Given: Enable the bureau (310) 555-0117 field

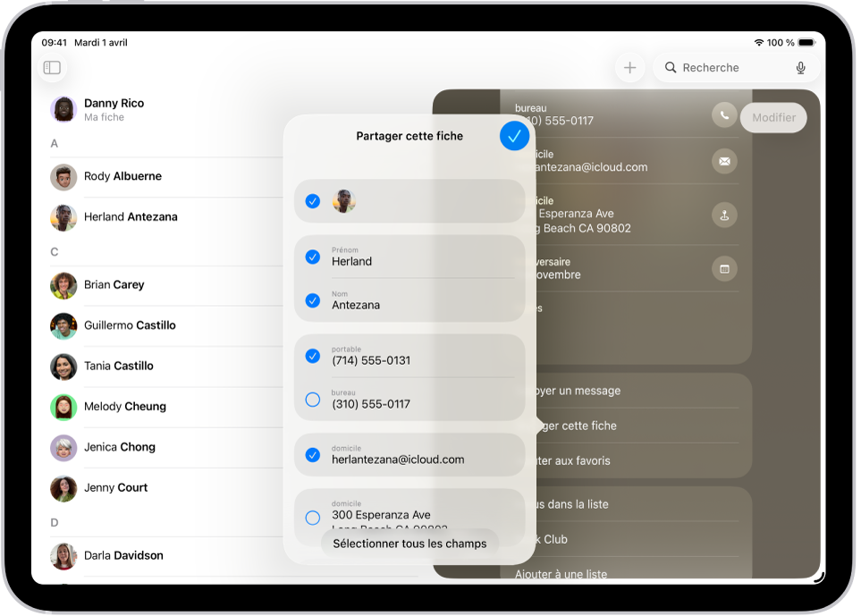Looking at the screenshot, I should [312, 400].
